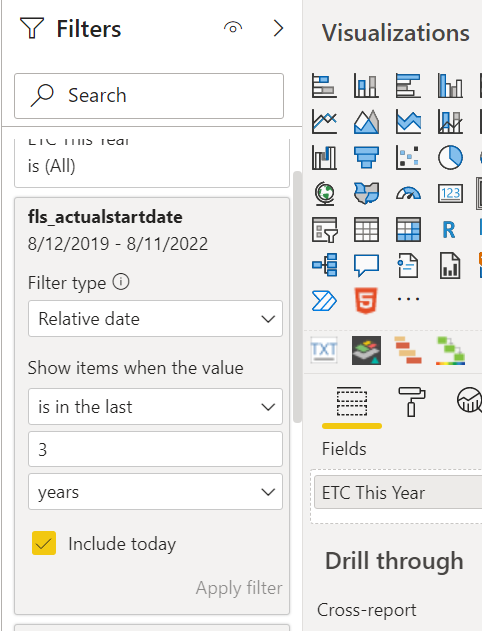Add a Slicer visual

click(x=324, y=229)
